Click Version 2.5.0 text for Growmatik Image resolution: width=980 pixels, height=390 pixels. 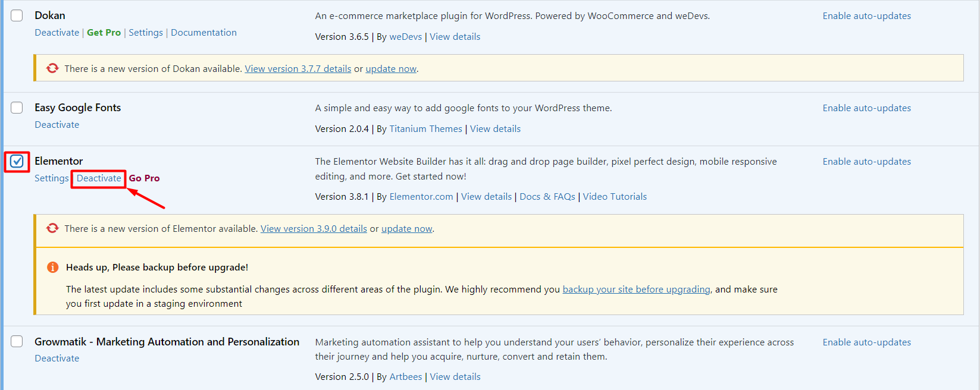342,377
